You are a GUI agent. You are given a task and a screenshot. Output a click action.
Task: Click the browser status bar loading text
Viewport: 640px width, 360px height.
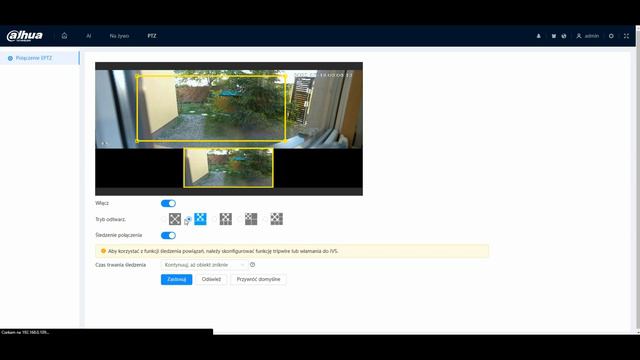click(25, 332)
